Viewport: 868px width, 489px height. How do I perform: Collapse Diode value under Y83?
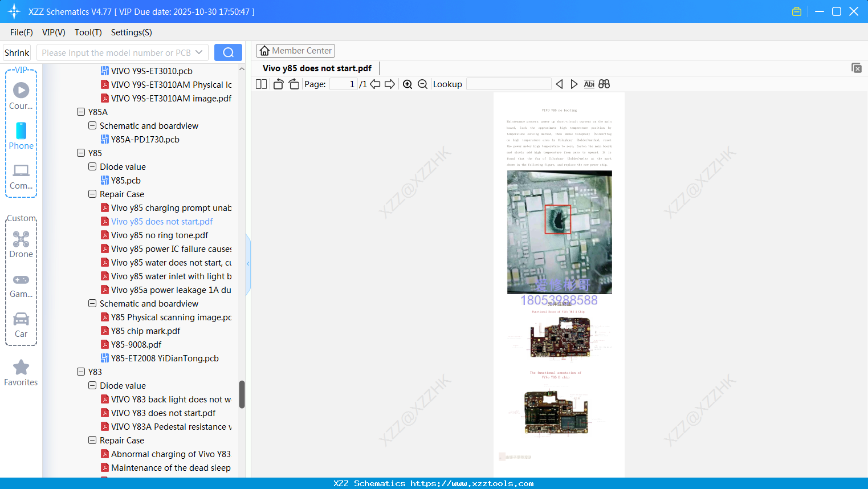92,385
